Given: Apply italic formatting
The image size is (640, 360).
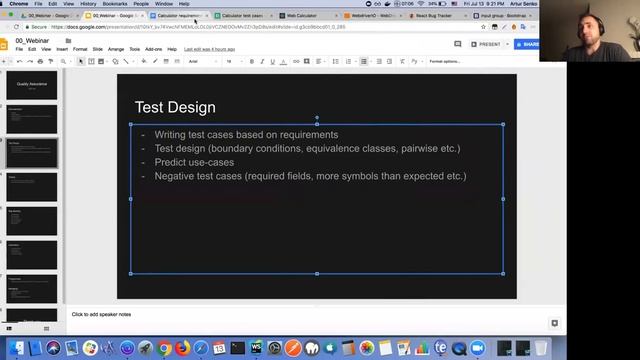Looking at the screenshot, I should (262, 61).
